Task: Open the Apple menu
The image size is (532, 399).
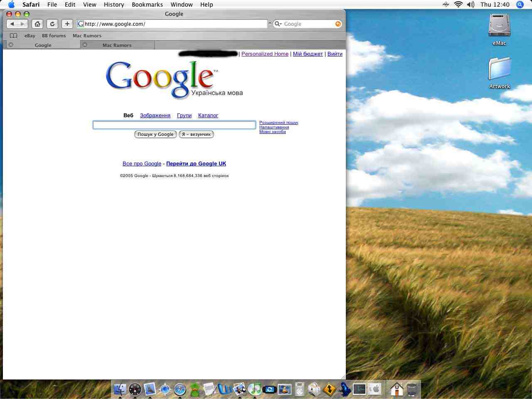Action: [11, 5]
